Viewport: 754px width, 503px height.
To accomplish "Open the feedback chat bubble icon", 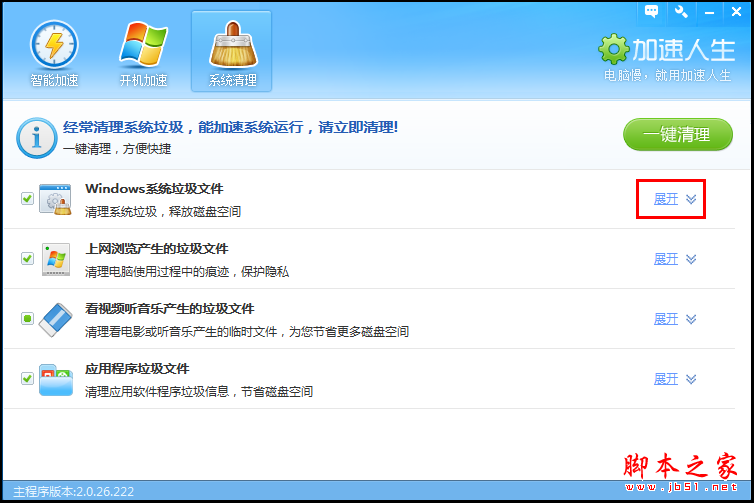I will [x=652, y=11].
